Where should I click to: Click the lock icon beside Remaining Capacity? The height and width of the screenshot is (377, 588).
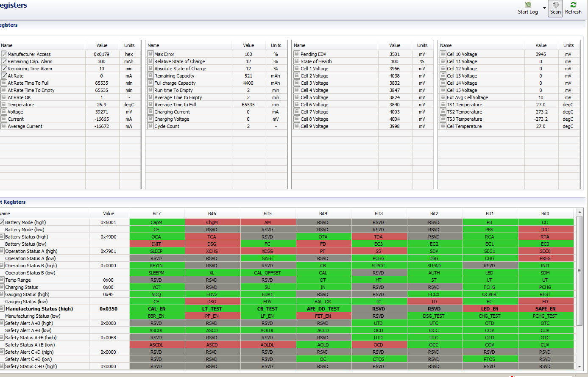pyautogui.click(x=150, y=76)
